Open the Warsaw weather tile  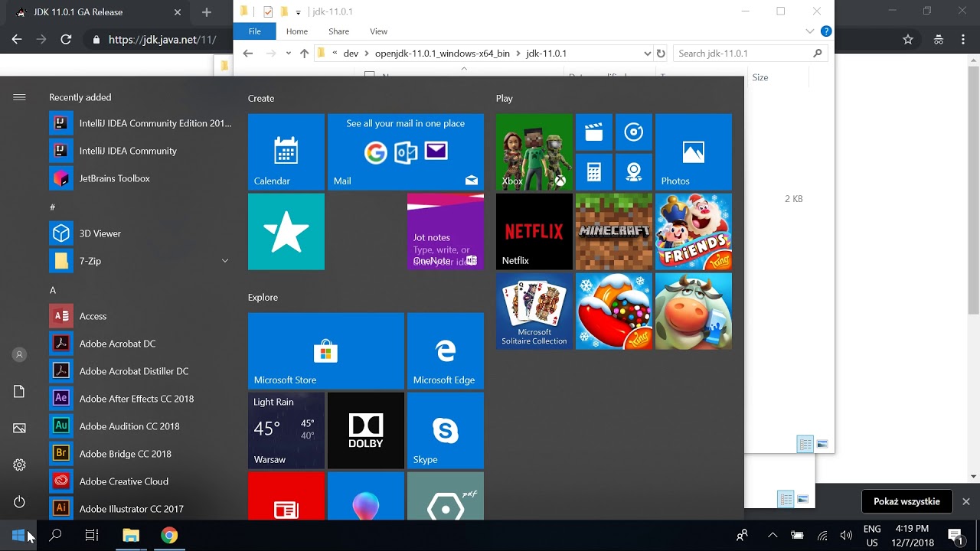[x=286, y=430]
